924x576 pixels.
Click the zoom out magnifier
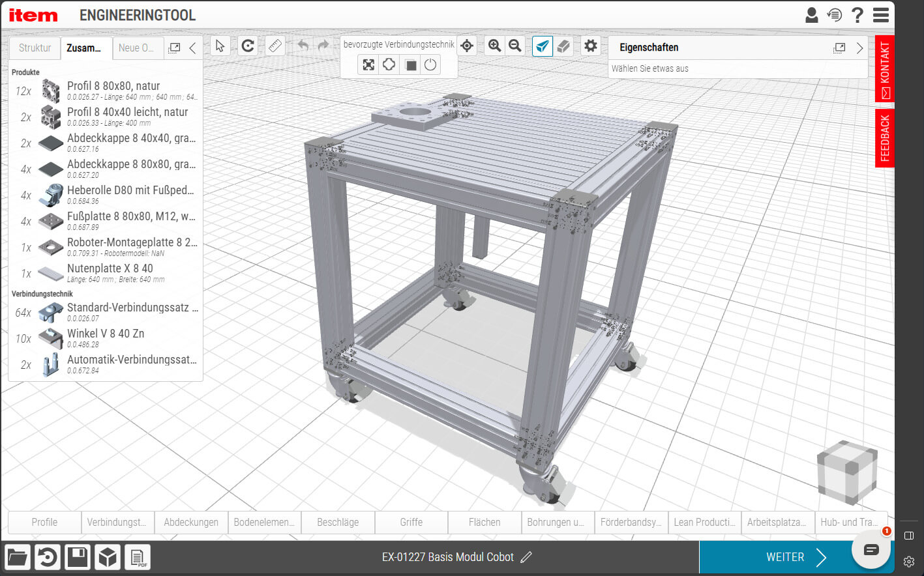(515, 46)
